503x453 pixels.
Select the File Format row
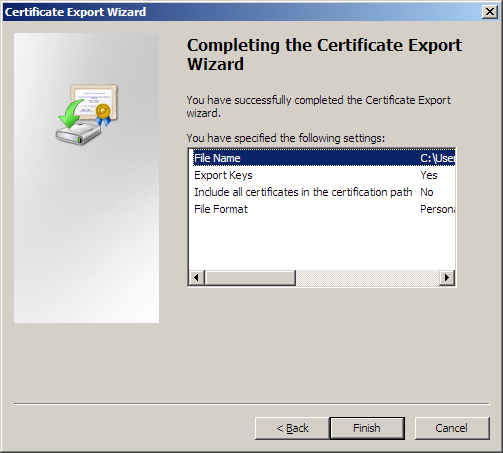[324, 209]
